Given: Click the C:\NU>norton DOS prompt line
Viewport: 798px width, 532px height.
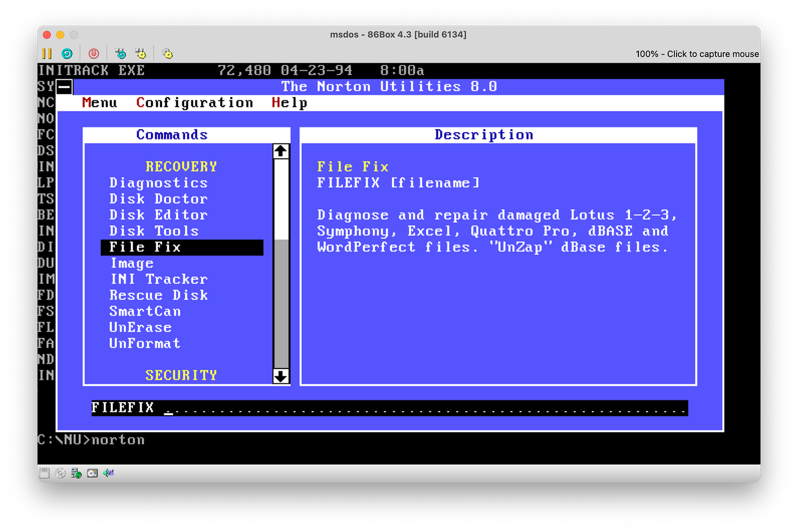Looking at the screenshot, I should [x=91, y=440].
